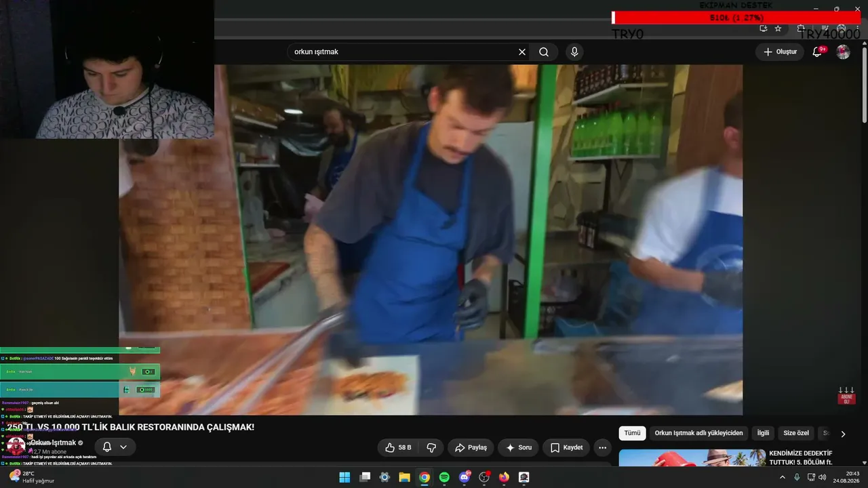
Task: Open the Settings gear taskbar icon
Action: 384,477
